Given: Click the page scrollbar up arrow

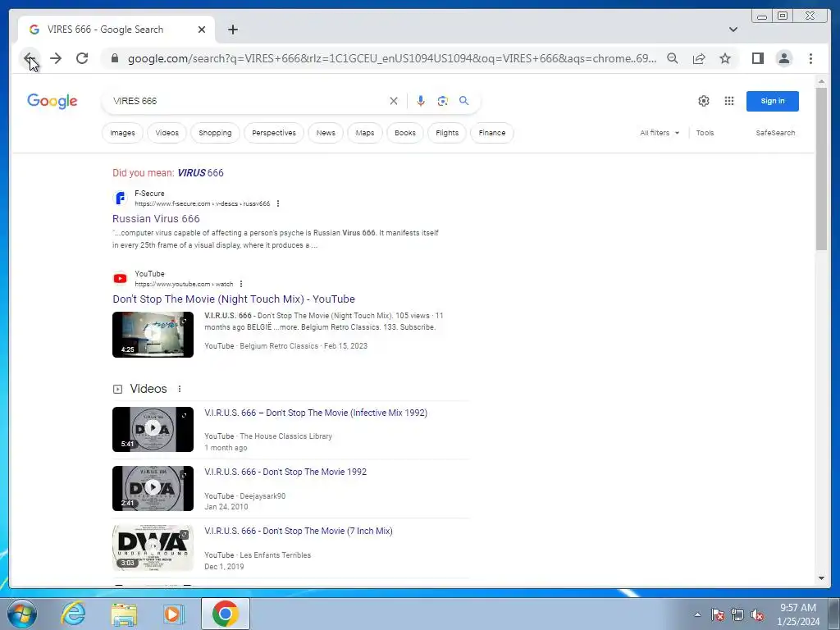Looking at the screenshot, I should (821, 81).
